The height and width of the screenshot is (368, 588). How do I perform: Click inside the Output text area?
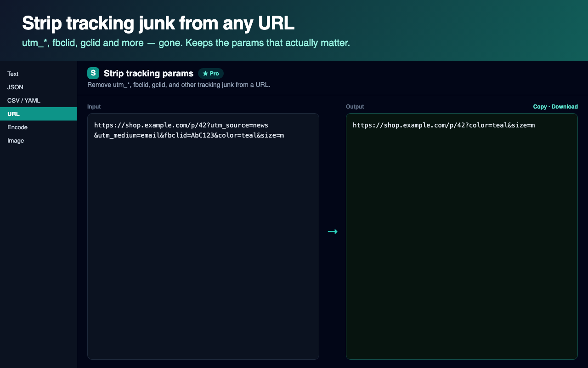[x=462, y=236]
